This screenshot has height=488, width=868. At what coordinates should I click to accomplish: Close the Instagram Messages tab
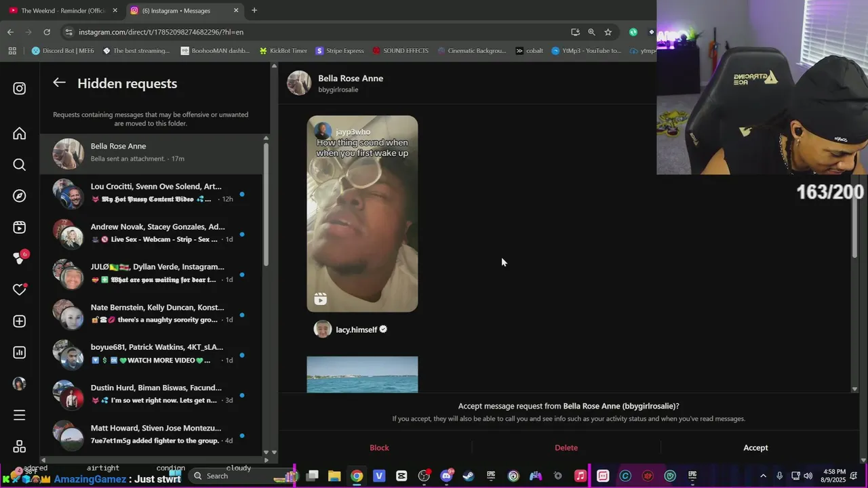236,10
